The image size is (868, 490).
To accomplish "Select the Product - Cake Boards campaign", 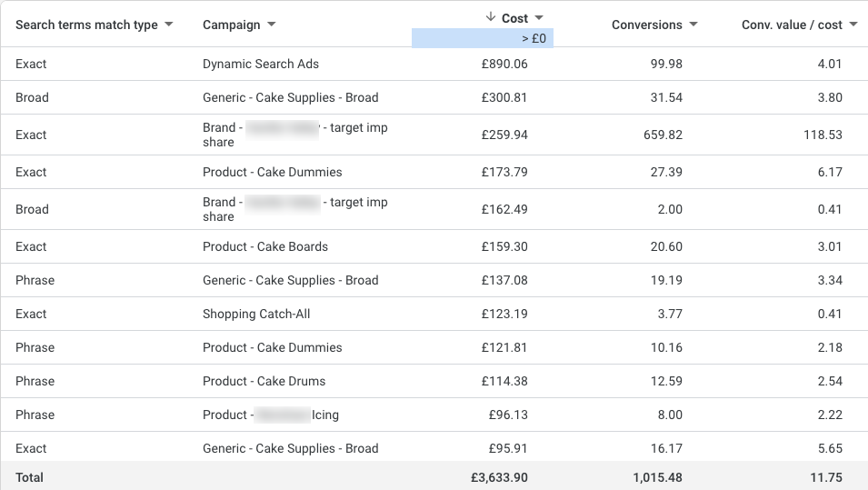I will pyautogui.click(x=264, y=246).
